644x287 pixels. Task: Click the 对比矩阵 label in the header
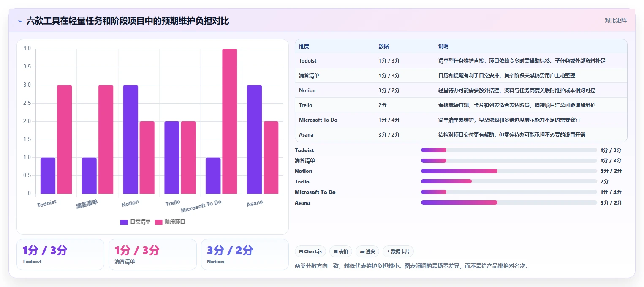point(615,20)
